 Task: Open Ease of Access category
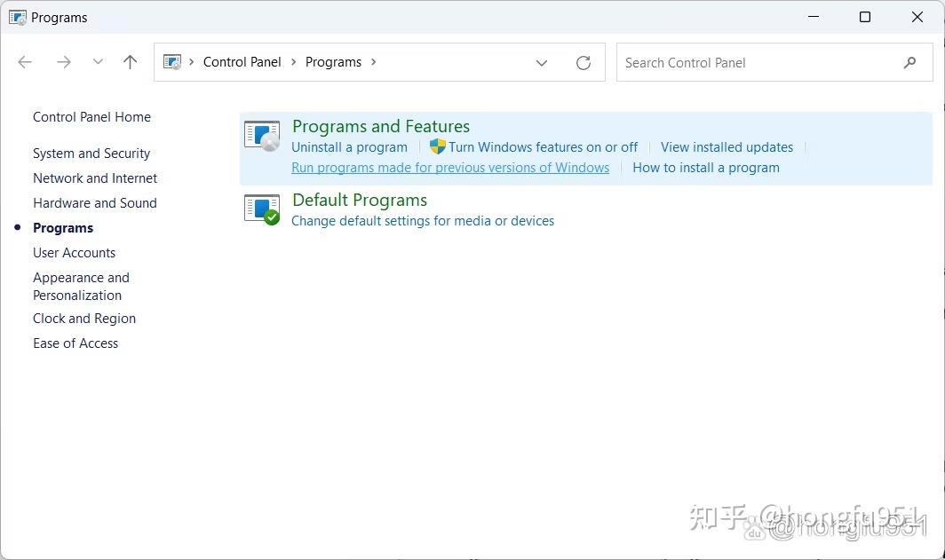click(x=75, y=343)
